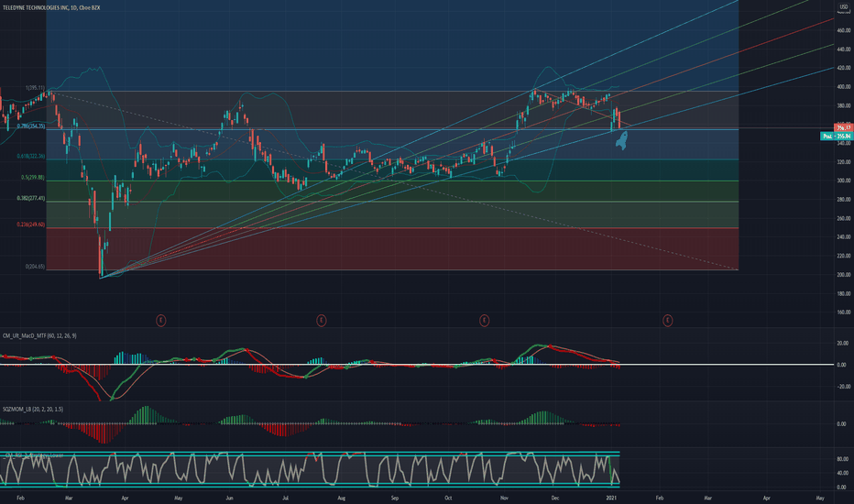The image size is (854, 504).
Task: Click the 2021 label on the time axis
Action: click(x=611, y=498)
